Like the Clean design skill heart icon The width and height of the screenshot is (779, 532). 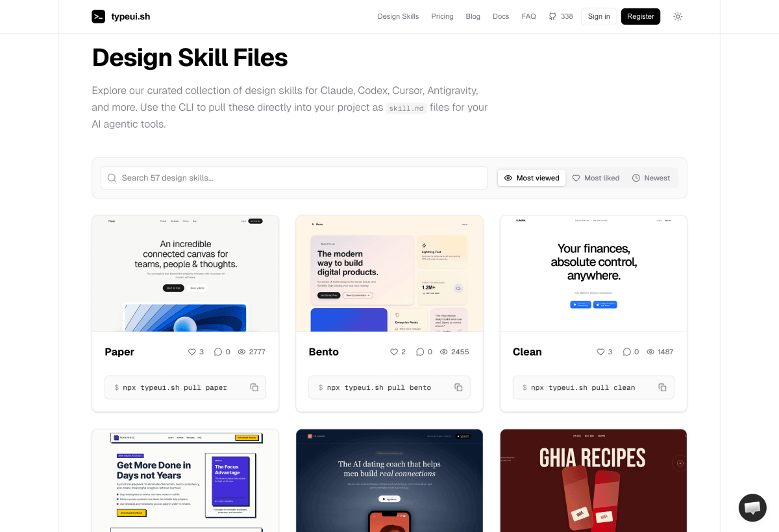(600, 352)
